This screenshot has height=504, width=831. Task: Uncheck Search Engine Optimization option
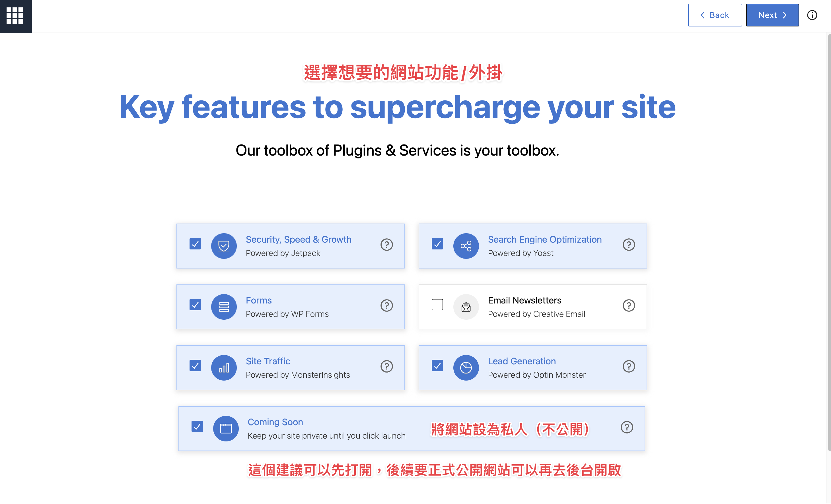pyautogui.click(x=437, y=244)
